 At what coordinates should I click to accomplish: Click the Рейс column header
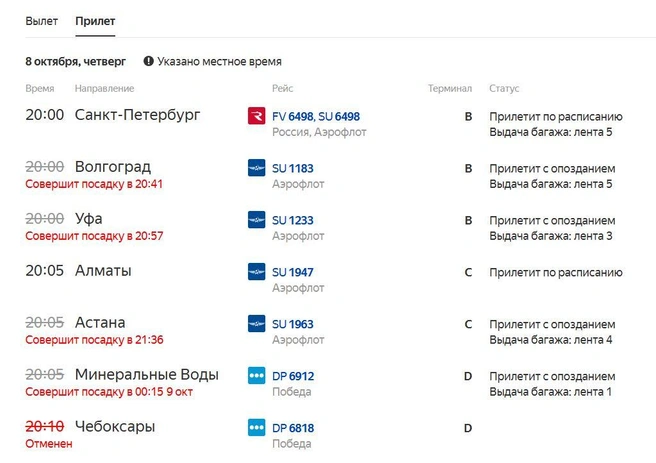pyautogui.click(x=282, y=88)
